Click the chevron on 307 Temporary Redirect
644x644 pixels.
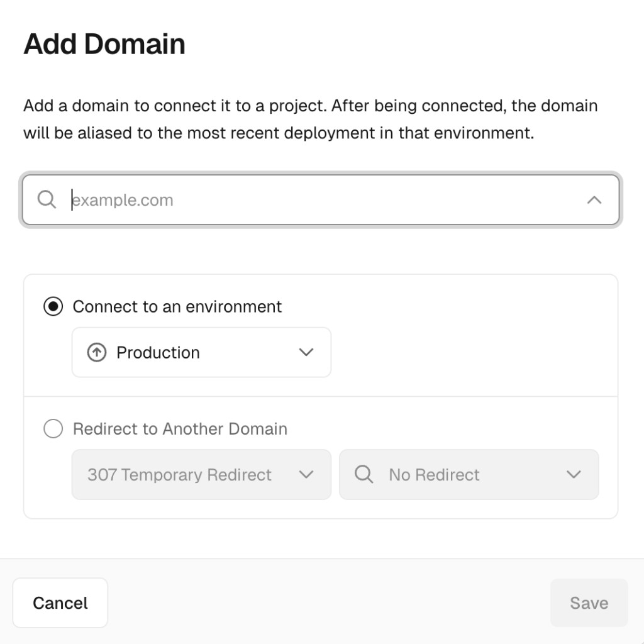pos(306,475)
